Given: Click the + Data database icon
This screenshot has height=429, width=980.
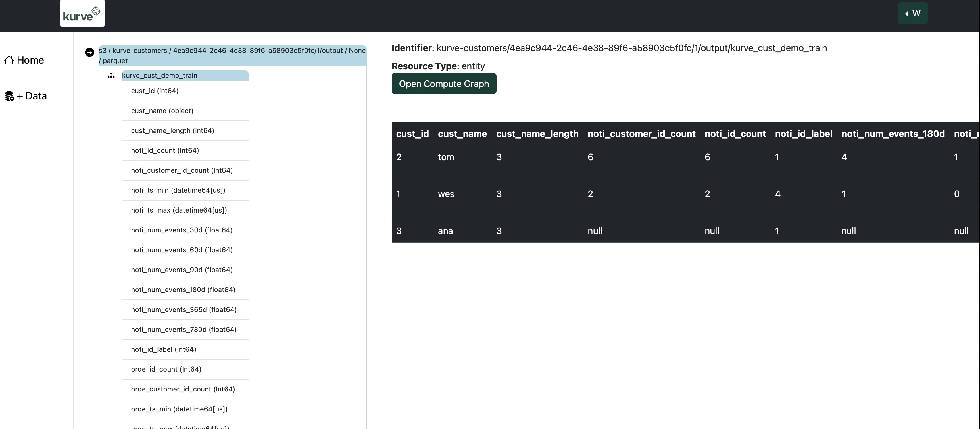Looking at the screenshot, I should coord(9,96).
